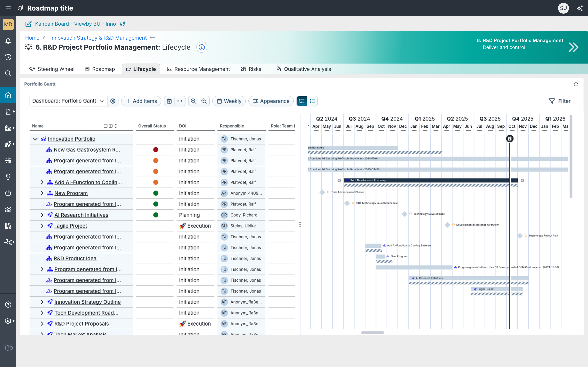Refresh the Portfolio Gantt panel
This screenshot has height=367, width=588.
576,84
